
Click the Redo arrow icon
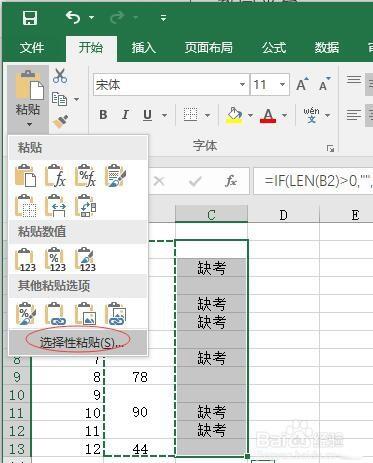(x=117, y=17)
